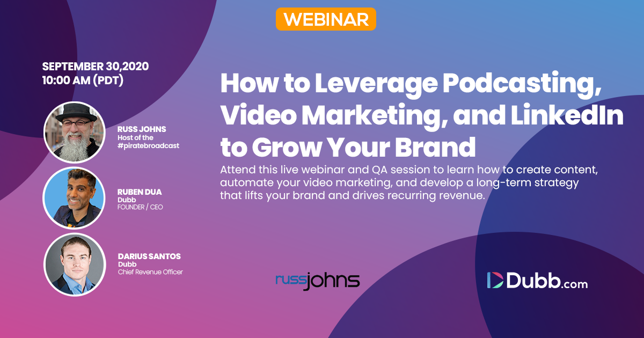The width and height of the screenshot is (644, 338).
Task: Select the 10:00 AM (PDT) time text
Action: [83, 80]
